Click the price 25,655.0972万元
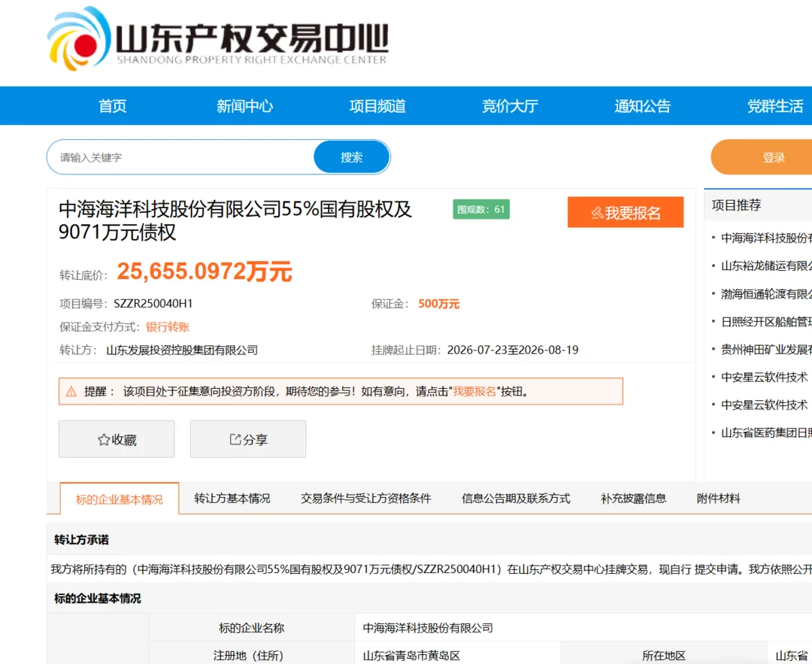 coord(205,271)
